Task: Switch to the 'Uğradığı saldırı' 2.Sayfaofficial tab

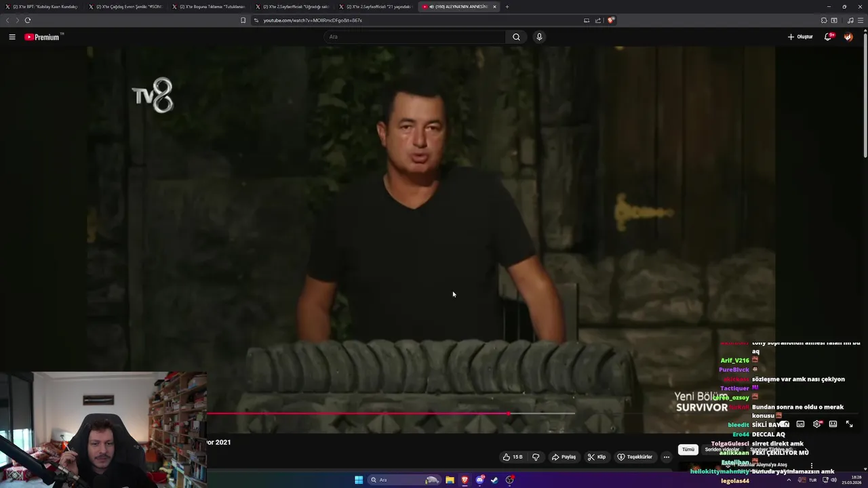Action: click(293, 7)
